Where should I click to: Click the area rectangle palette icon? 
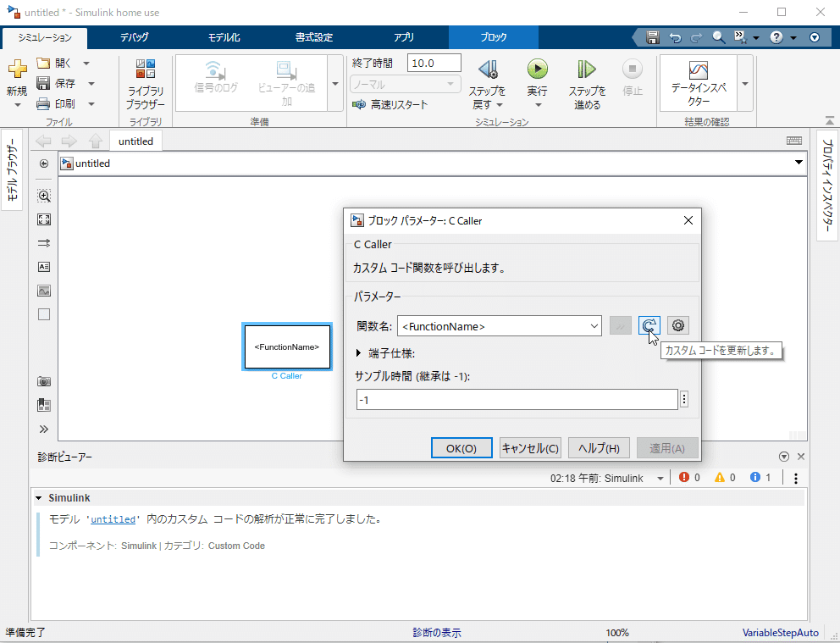44,314
